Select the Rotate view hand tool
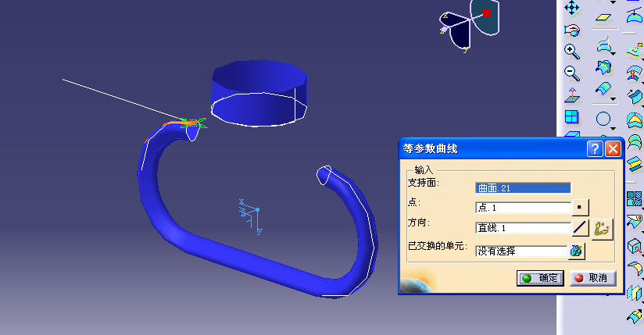644x335 pixels. pyautogui.click(x=572, y=30)
